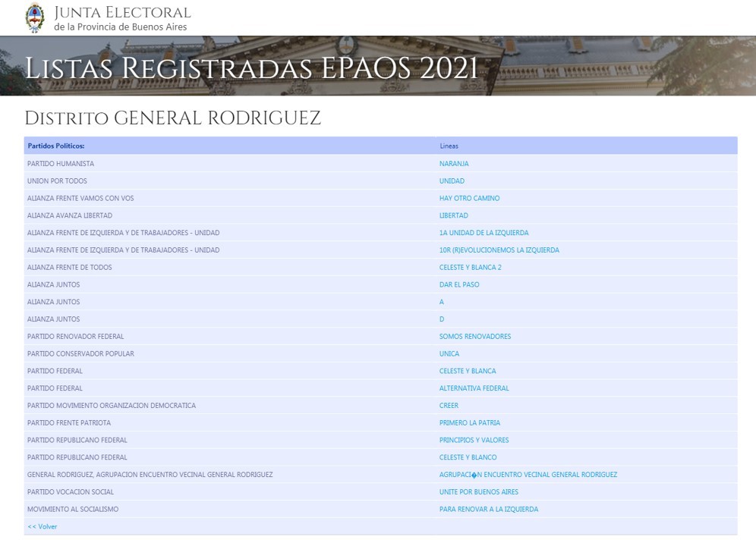Select the HAY OTRO CAMINO list
This screenshot has width=756, height=540.
[x=469, y=199]
